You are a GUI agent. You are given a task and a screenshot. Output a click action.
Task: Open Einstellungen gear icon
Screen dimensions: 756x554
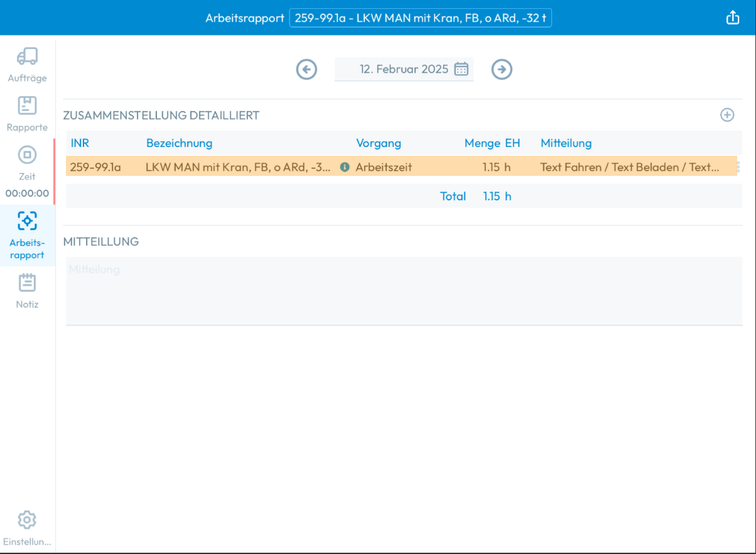click(x=27, y=520)
